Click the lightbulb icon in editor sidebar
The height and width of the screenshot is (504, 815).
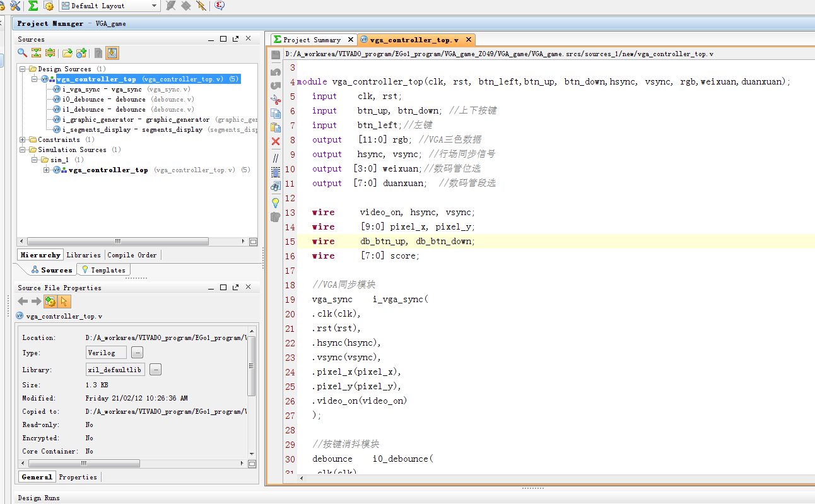click(x=276, y=202)
